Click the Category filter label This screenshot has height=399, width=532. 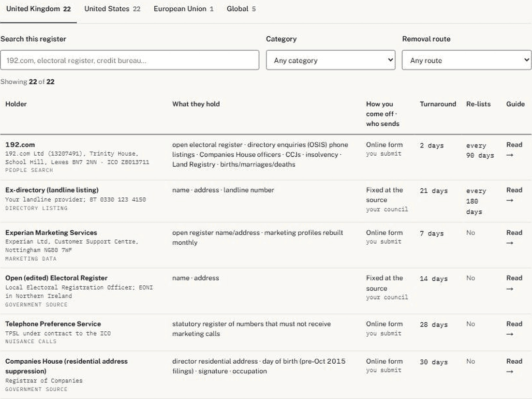click(281, 39)
